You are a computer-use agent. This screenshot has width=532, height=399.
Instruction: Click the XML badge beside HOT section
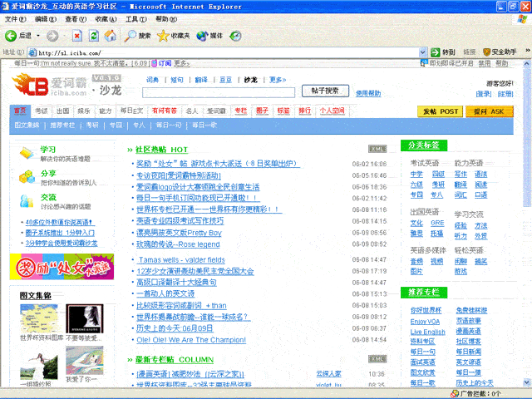coord(377,149)
